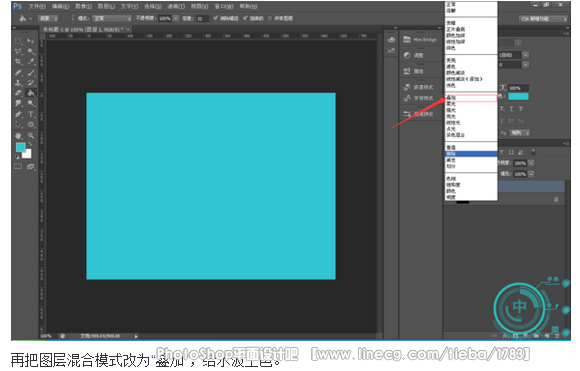
Task: Open the layer fill 100% arrow
Action: point(531,174)
